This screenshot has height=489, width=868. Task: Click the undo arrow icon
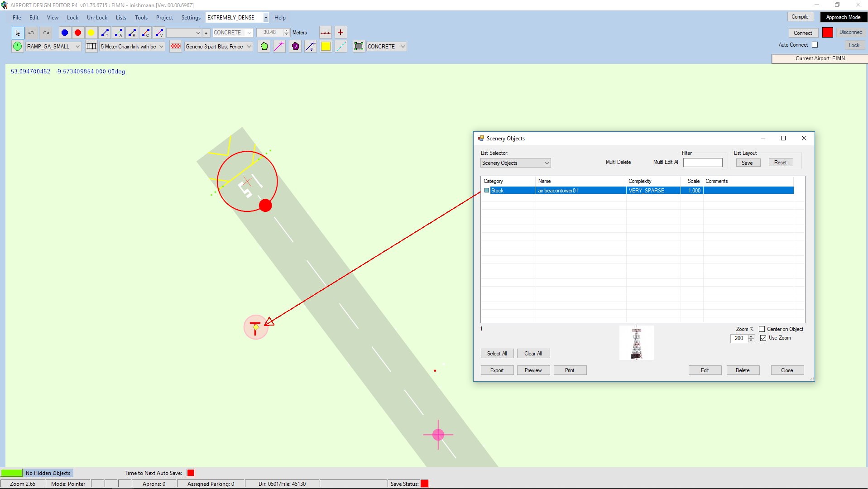coord(31,33)
